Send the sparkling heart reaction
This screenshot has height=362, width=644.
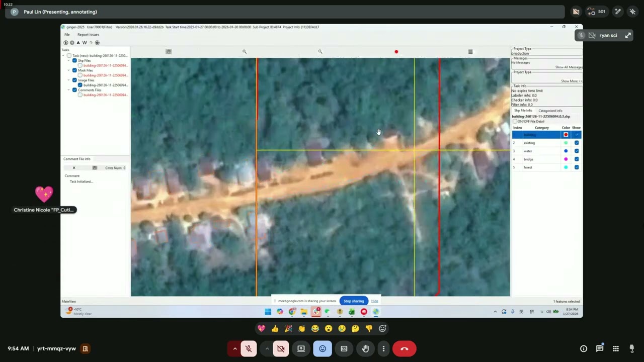(x=261, y=328)
